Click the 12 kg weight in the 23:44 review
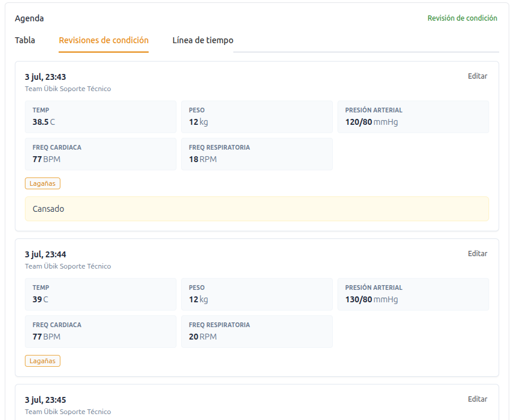 (198, 299)
